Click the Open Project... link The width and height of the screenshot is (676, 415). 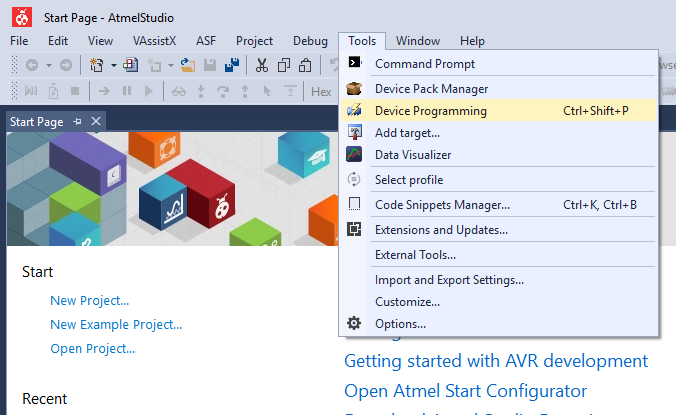93,349
